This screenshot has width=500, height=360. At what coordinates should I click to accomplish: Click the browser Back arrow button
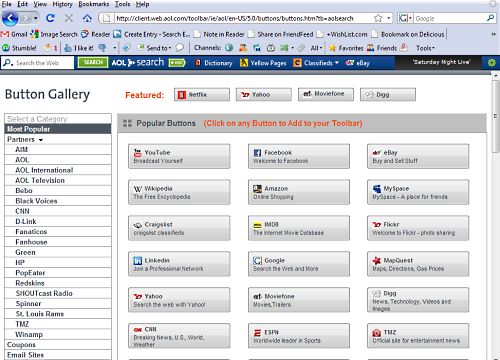[x=10, y=18]
